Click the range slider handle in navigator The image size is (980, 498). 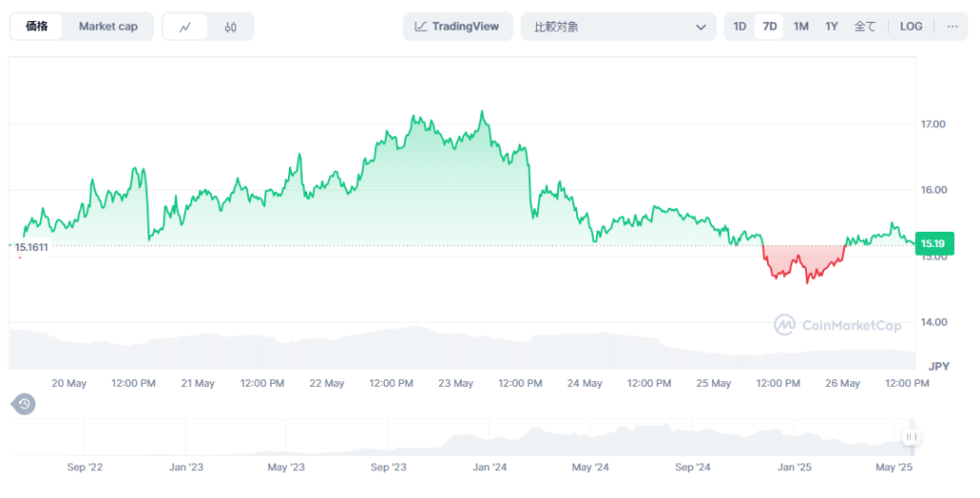pyautogui.click(x=910, y=438)
